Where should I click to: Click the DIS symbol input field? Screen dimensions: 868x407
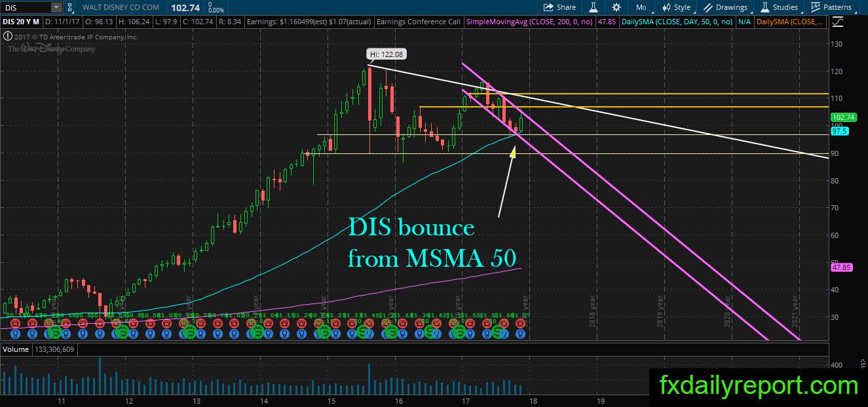(26, 7)
